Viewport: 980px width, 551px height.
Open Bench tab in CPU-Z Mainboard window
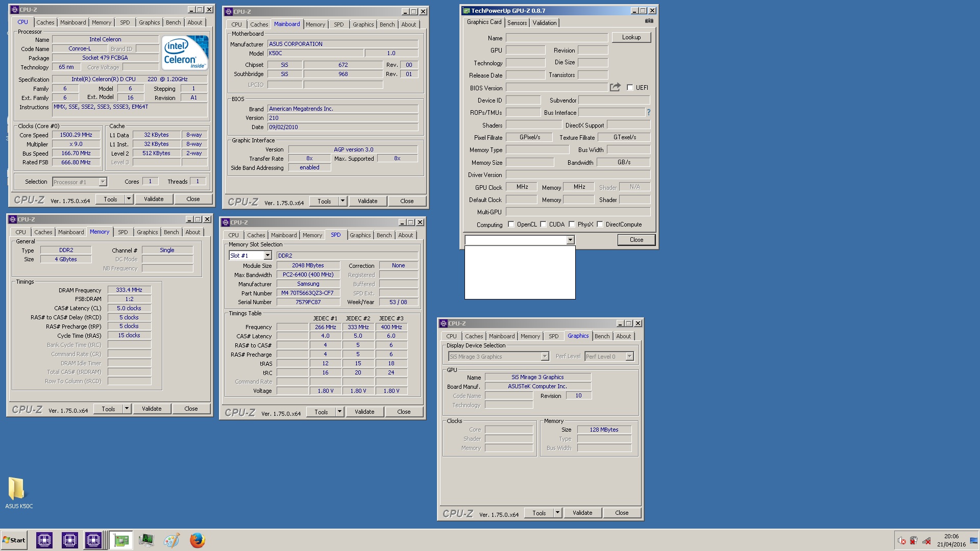(387, 24)
